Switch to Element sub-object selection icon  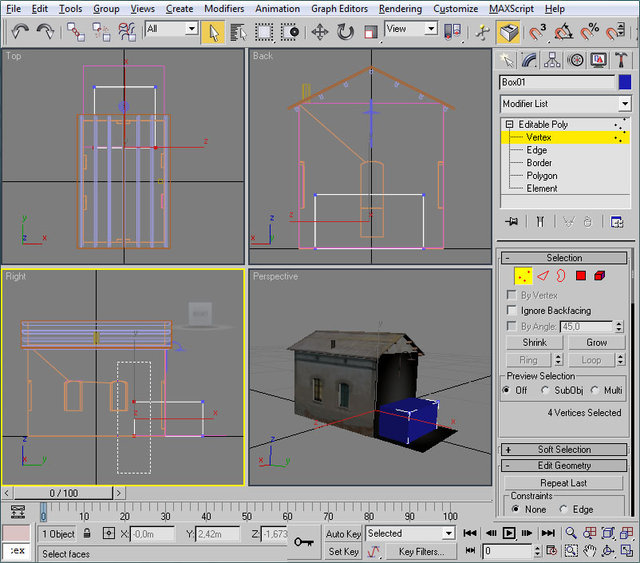click(599, 275)
